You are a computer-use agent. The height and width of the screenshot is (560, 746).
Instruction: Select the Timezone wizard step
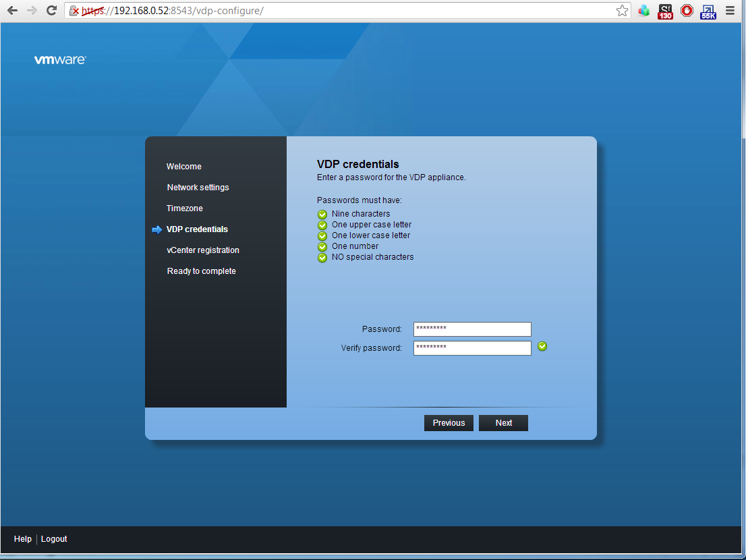(x=185, y=208)
